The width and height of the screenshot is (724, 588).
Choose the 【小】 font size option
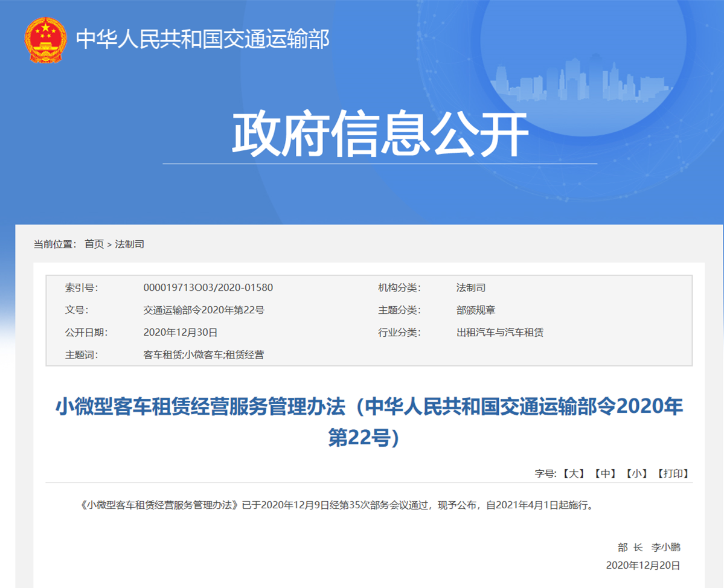(x=636, y=474)
